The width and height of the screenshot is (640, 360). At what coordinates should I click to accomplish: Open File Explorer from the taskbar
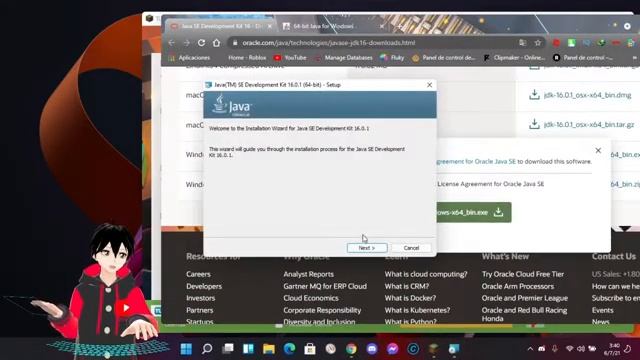(269, 349)
